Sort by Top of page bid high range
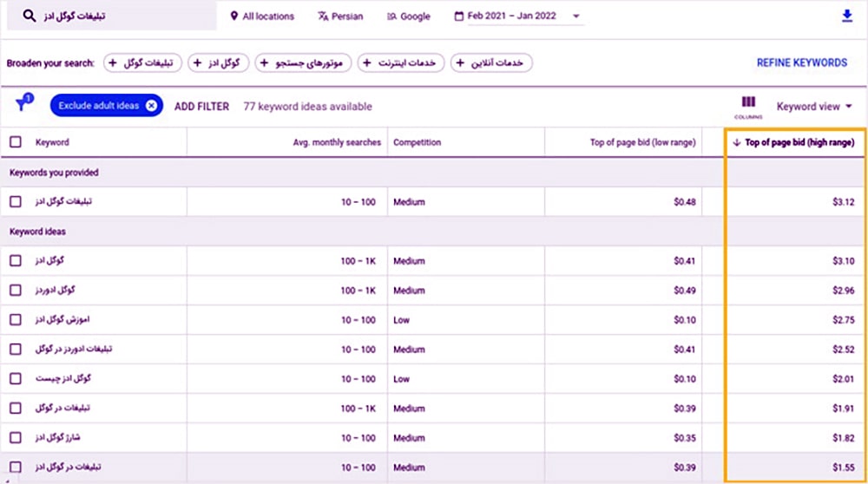 pos(799,142)
